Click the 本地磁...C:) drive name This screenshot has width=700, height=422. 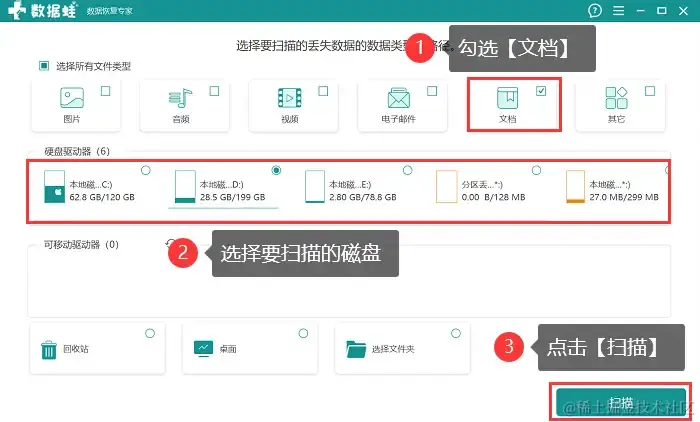[91, 184]
